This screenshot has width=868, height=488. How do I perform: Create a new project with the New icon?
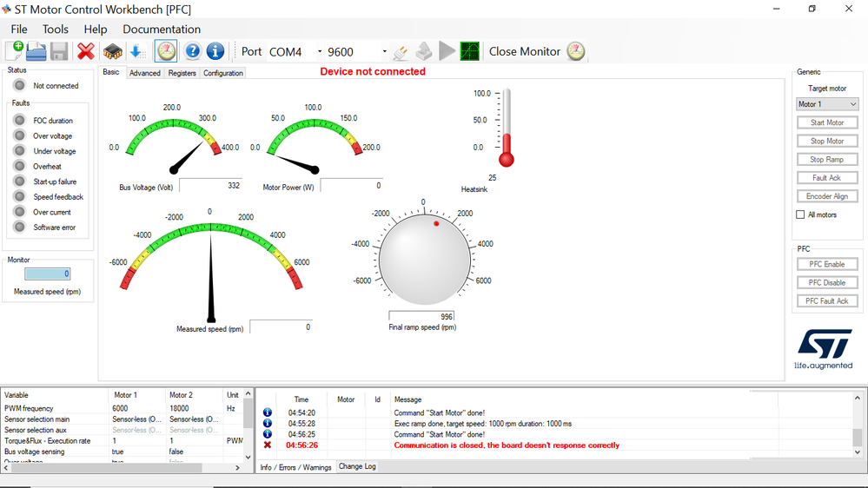(x=15, y=51)
